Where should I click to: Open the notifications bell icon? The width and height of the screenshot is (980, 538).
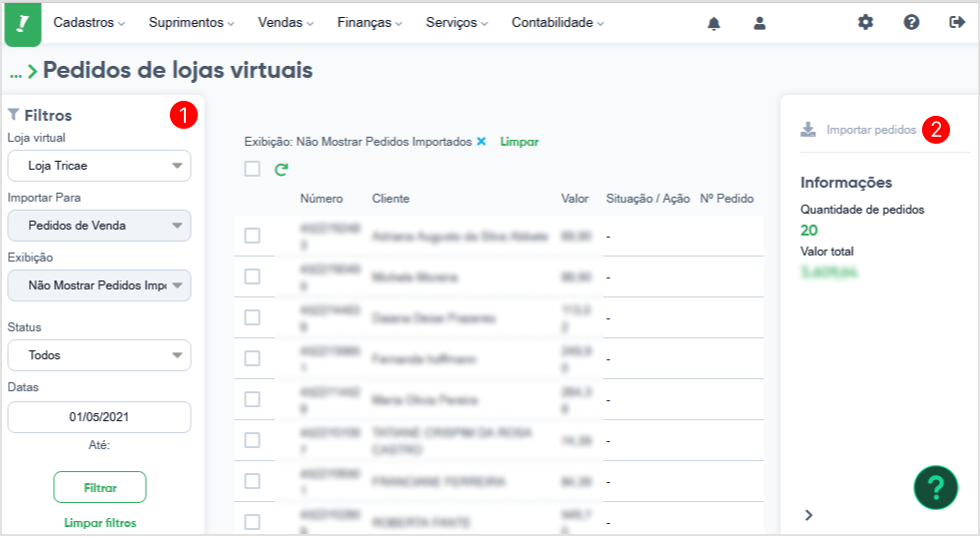tap(713, 24)
